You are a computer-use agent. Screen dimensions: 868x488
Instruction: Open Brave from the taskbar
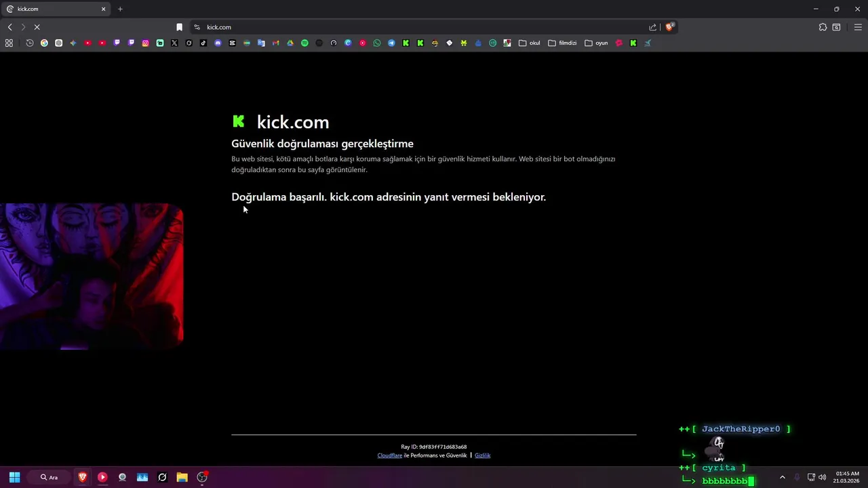83,477
